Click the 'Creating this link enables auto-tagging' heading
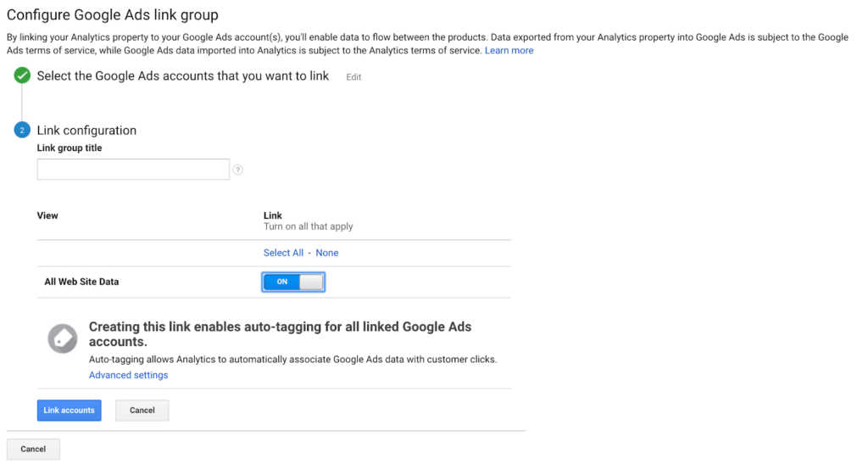 280,334
